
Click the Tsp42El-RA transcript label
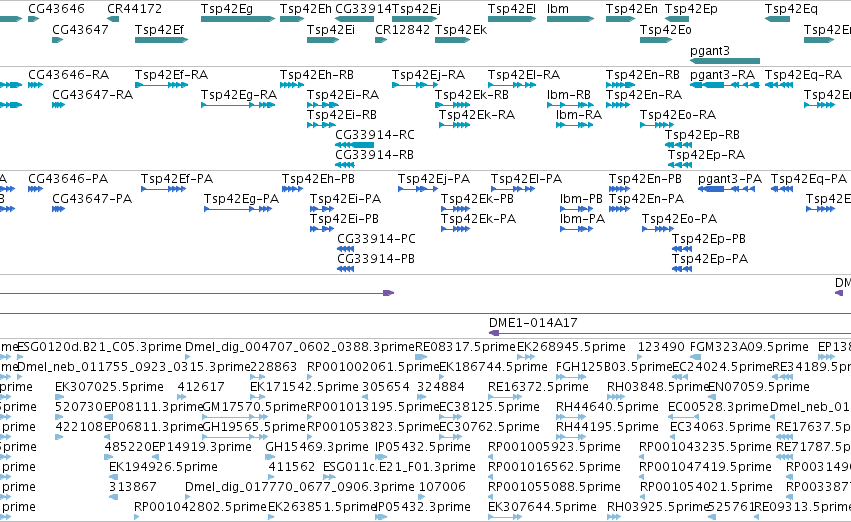pyautogui.click(x=524, y=74)
